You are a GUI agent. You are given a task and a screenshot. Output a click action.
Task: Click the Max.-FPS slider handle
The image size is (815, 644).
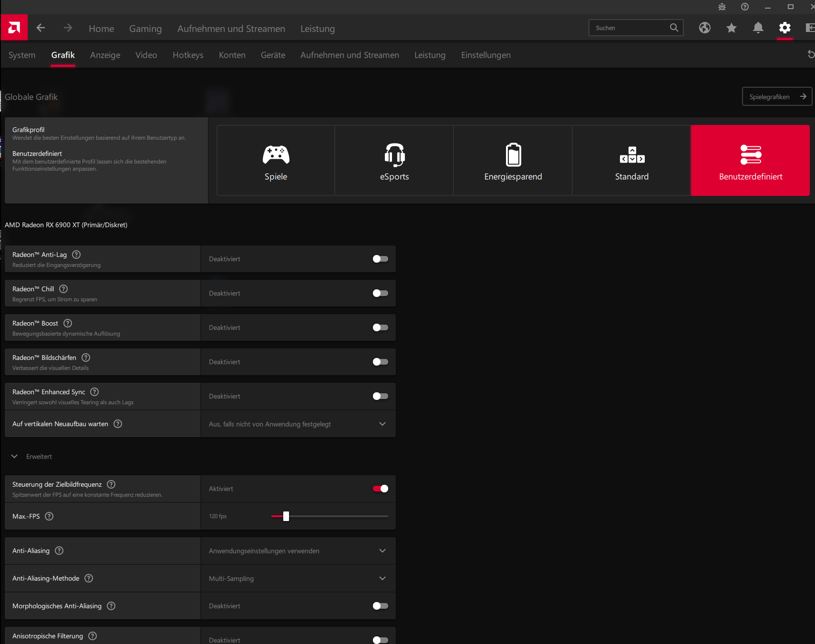[286, 516]
